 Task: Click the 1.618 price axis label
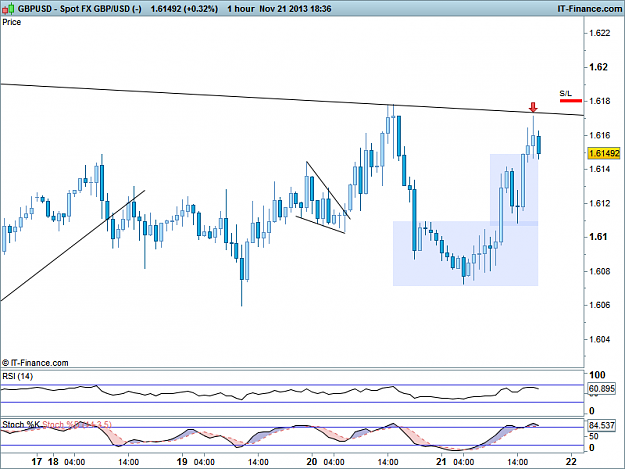point(599,101)
